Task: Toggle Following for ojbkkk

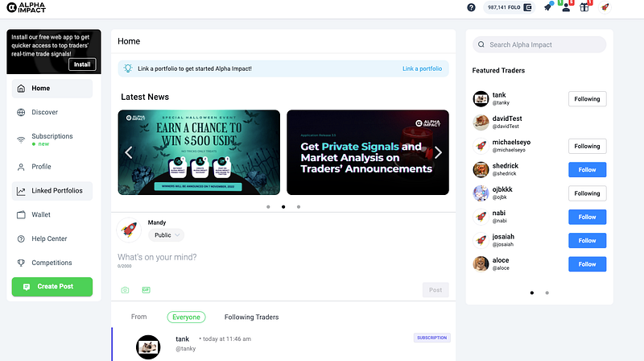Action: (588, 193)
